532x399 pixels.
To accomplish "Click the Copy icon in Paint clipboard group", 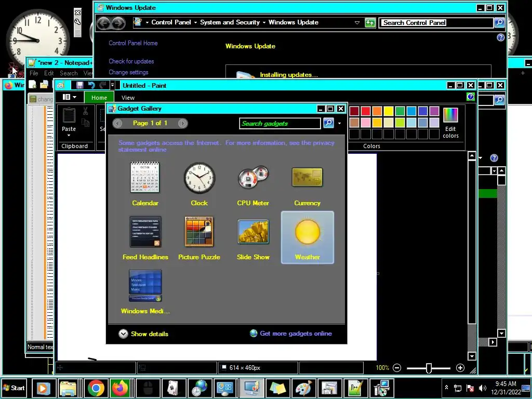I will pos(85,123).
